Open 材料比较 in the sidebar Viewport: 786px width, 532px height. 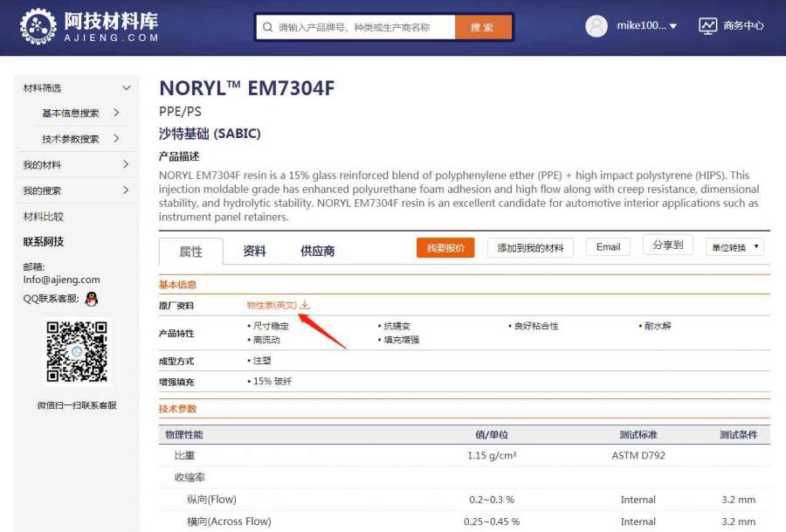click(x=43, y=217)
